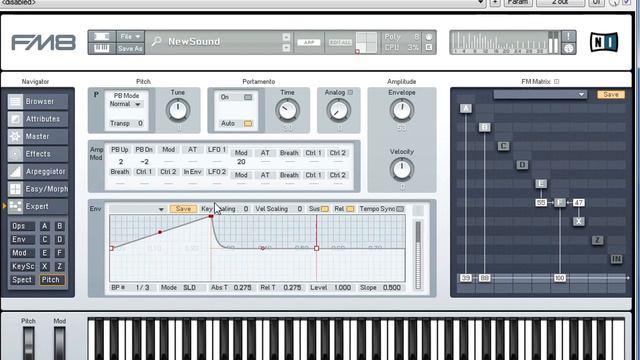This screenshot has width=640, height=360.
Task: Select operator X in FM Matrix
Action: [578, 221]
